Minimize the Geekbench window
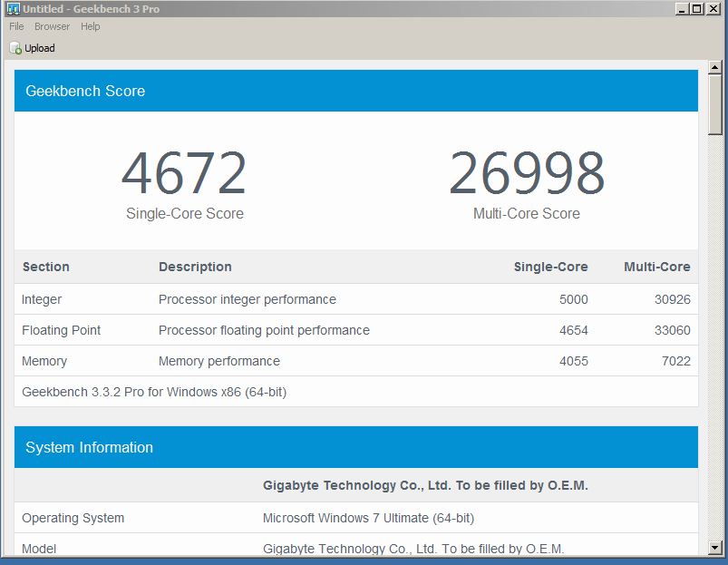The height and width of the screenshot is (565, 728). pyautogui.click(x=682, y=9)
